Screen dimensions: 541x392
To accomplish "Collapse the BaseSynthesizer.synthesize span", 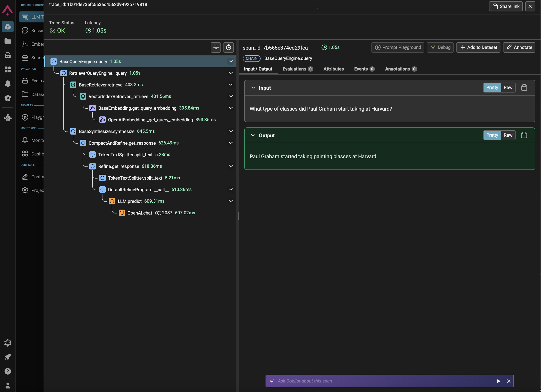I will [x=230, y=131].
